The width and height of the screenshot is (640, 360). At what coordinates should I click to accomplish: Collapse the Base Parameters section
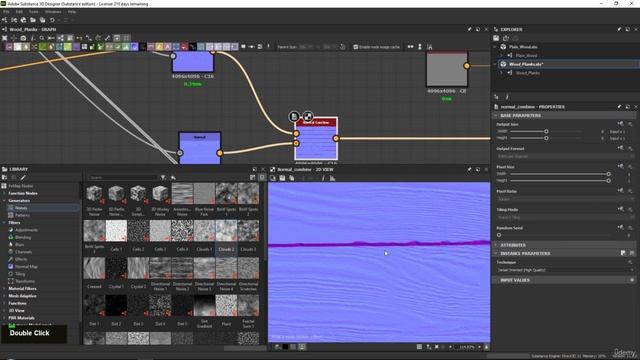[x=496, y=116]
